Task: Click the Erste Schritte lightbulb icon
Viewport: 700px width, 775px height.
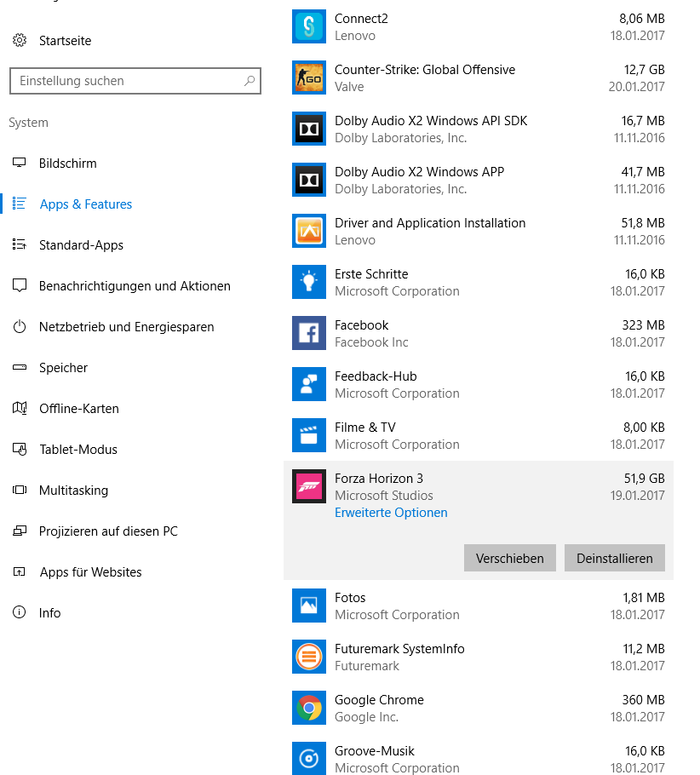Action: pos(309,282)
